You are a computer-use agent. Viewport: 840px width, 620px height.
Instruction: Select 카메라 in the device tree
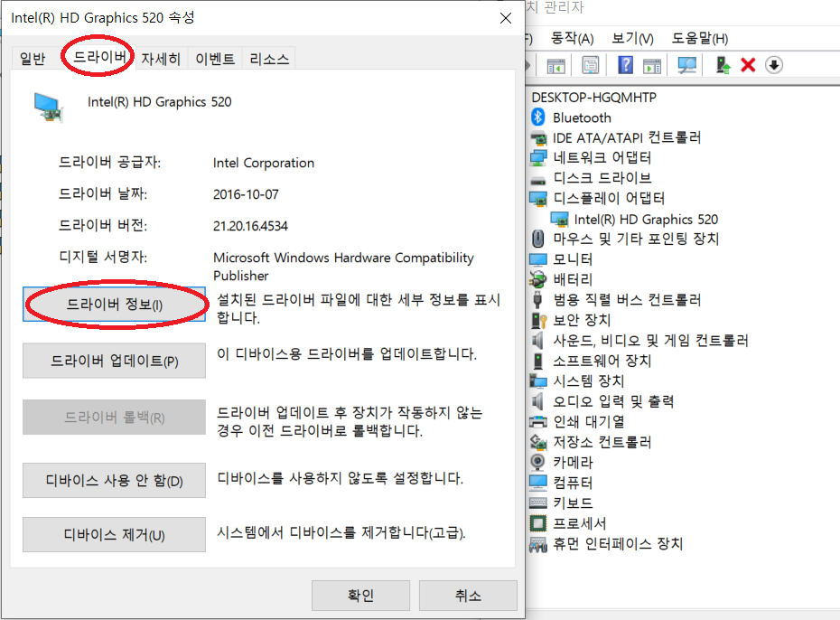coord(573,462)
